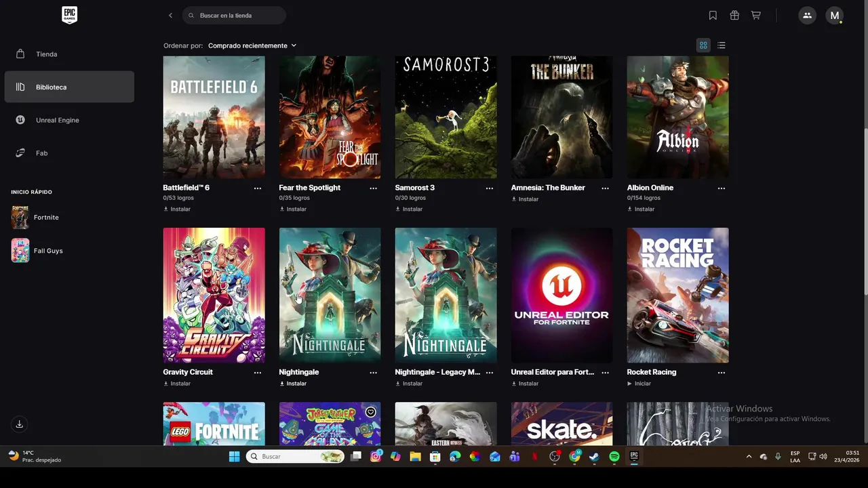Install Amnesia: The Bunker
Viewport: 868px width, 488px height.
pos(525,199)
